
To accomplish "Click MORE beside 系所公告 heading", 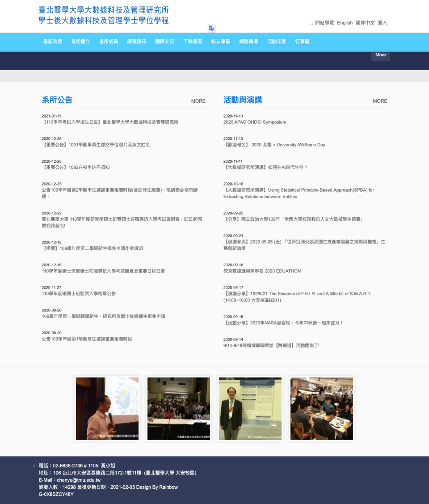I will coord(198,101).
